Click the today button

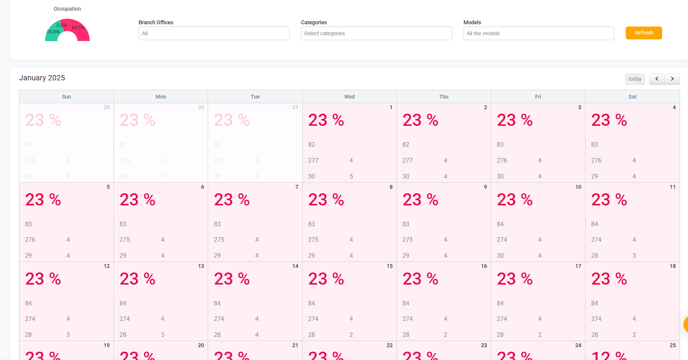[x=635, y=79]
